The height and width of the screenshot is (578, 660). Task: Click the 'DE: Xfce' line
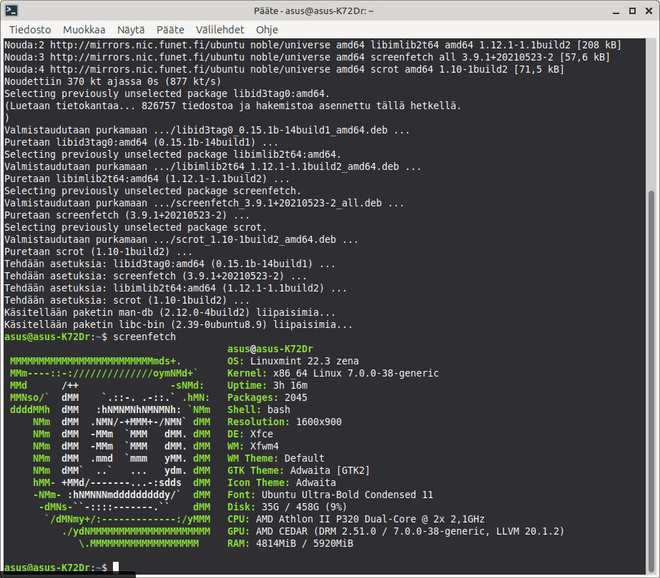pos(250,434)
